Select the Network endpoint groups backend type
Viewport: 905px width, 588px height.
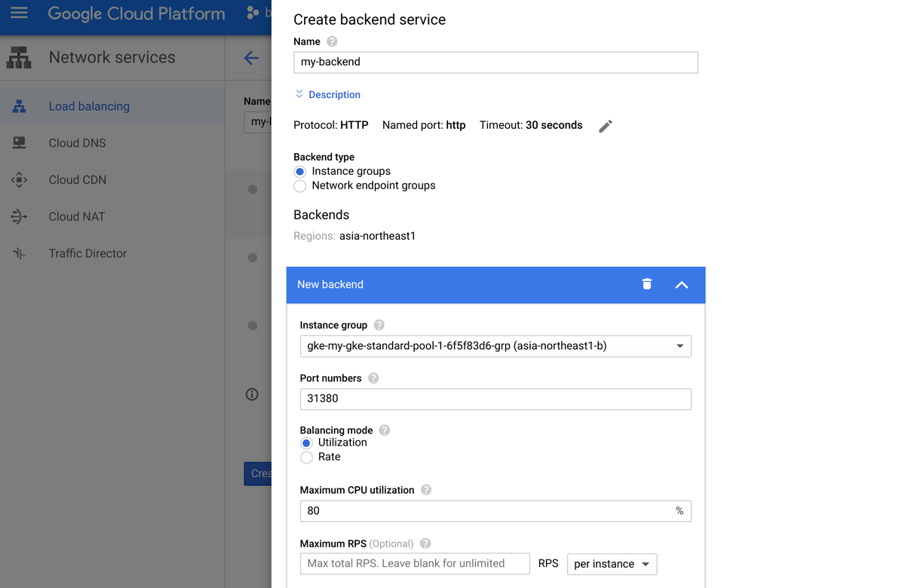(x=300, y=185)
